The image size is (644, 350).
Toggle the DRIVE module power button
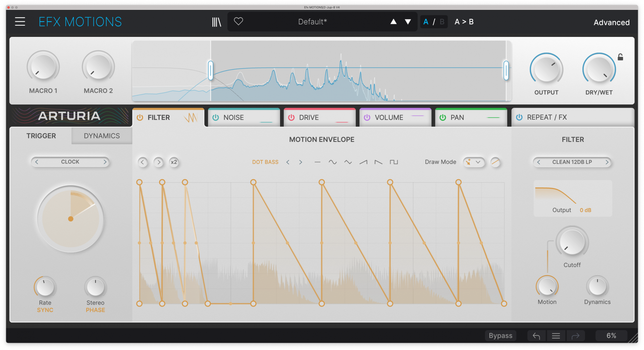pyautogui.click(x=291, y=117)
